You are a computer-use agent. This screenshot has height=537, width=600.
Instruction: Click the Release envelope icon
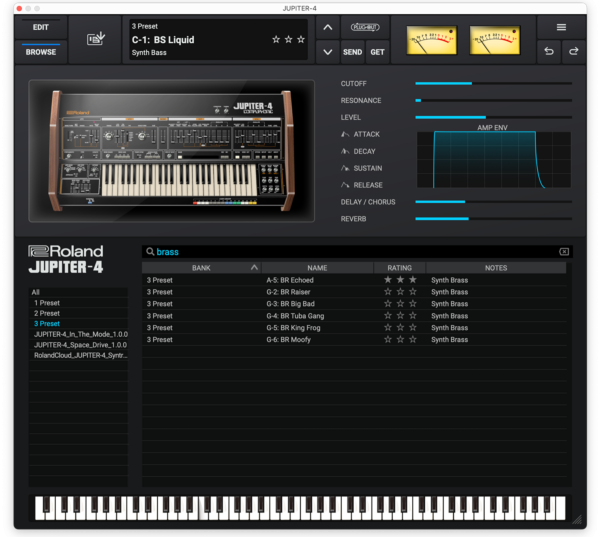(x=345, y=185)
